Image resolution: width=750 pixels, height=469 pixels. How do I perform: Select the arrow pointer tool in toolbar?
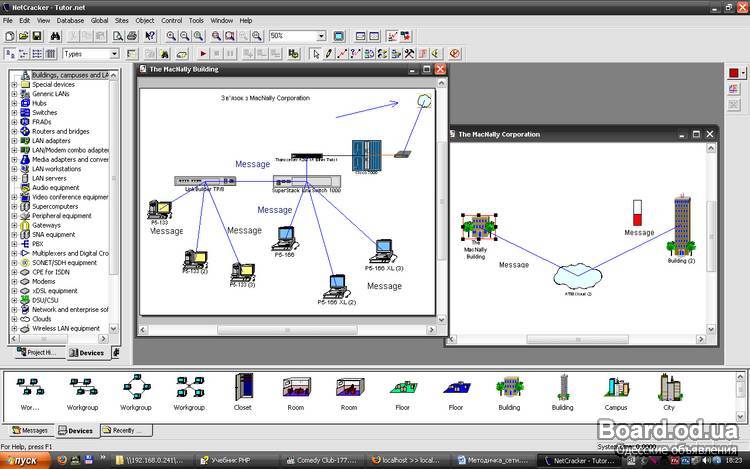[x=315, y=54]
